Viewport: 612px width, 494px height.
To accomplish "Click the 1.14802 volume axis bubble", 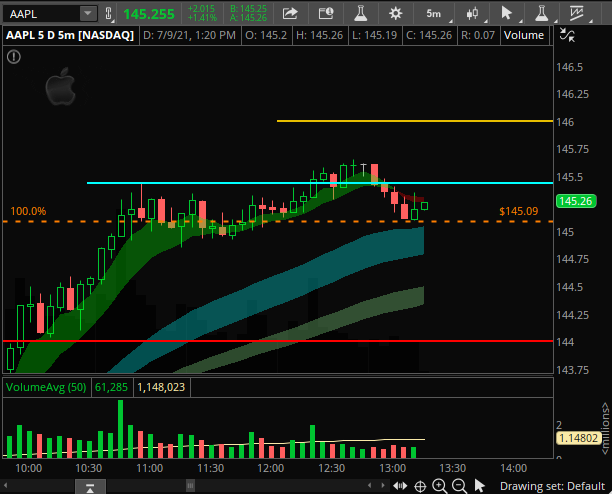I will point(578,438).
